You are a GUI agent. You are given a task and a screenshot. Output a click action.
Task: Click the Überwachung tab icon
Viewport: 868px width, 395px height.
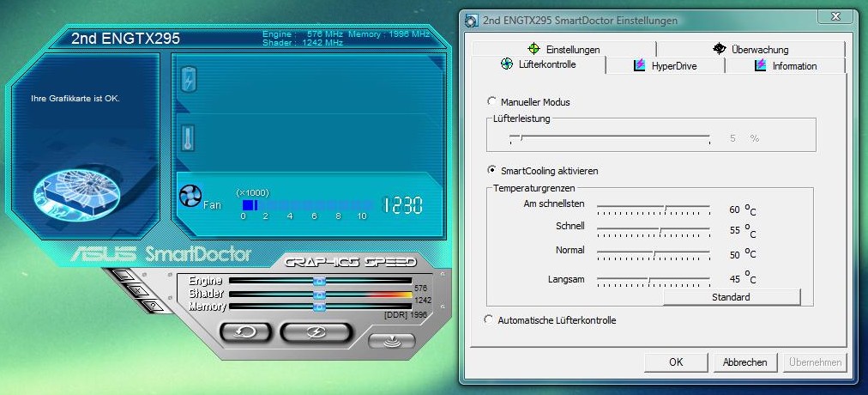coord(719,49)
